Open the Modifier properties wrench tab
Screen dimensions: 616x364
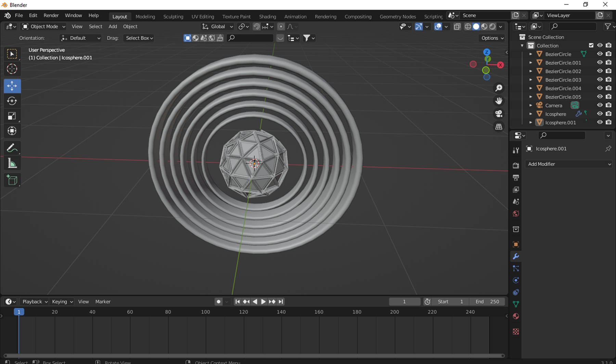tap(516, 256)
